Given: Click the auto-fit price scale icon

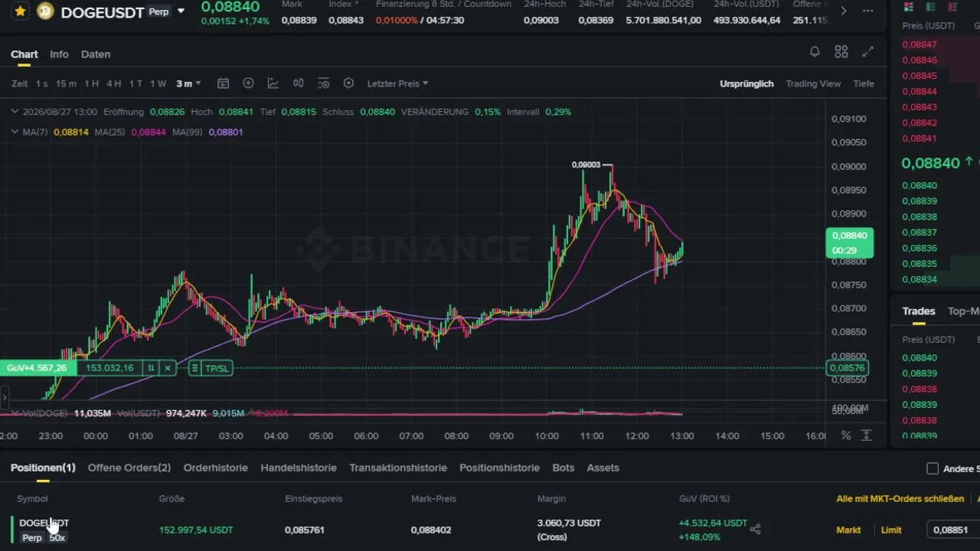Looking at the screenshot, I should [867, 435].
